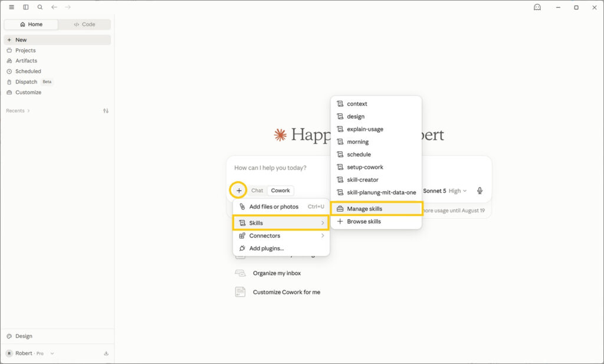Viewport: 604px width, 364px height.
Task: Select the design skill
Action: pyautogui.click(x=376, y=116)
